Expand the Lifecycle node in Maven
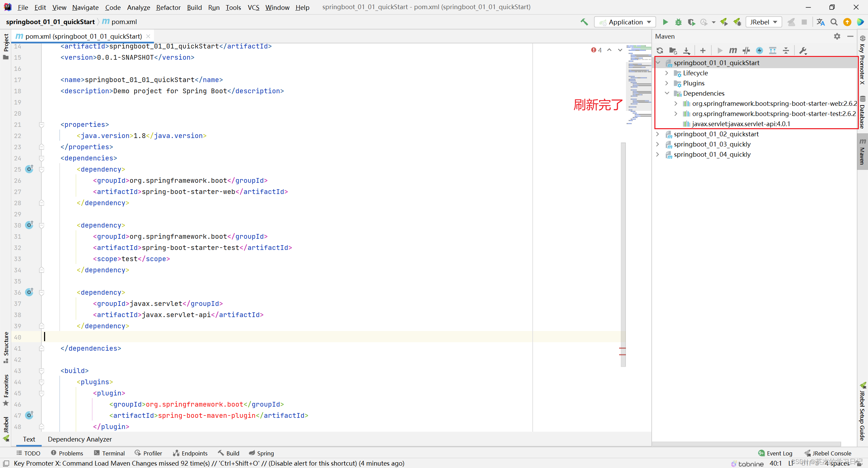The image size is (868, 468). click(x=667, y=73)
